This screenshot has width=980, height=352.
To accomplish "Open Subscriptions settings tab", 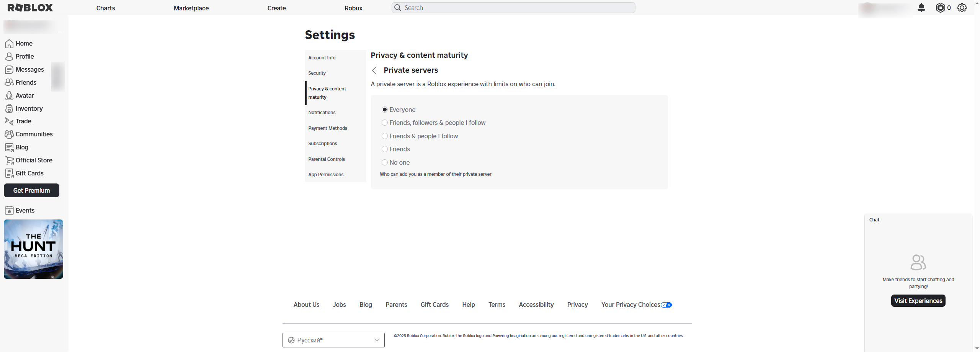I will 336,144.
